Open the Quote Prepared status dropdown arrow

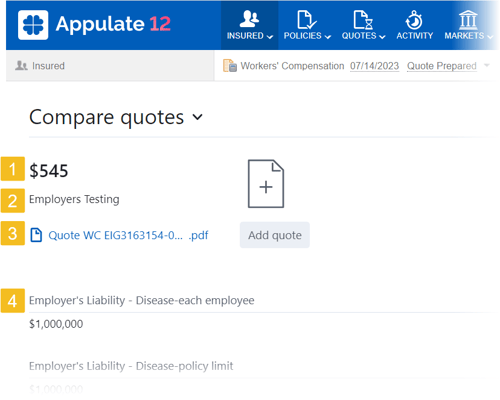point(487,65)
